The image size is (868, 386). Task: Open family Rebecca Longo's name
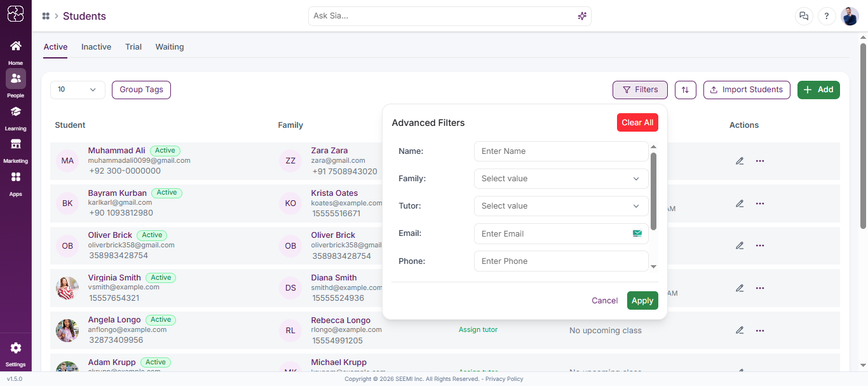pyautogui.click(x=341, y=320)
